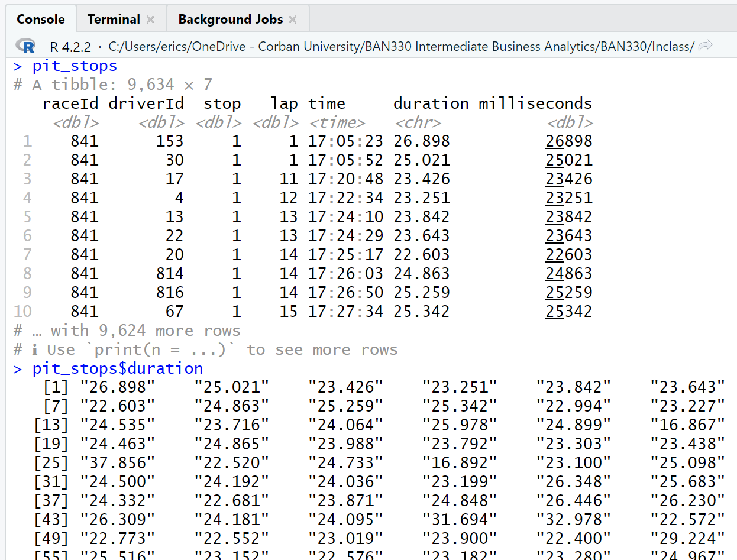Click the raceId column header
737x560 pixels.
point(70,103)
